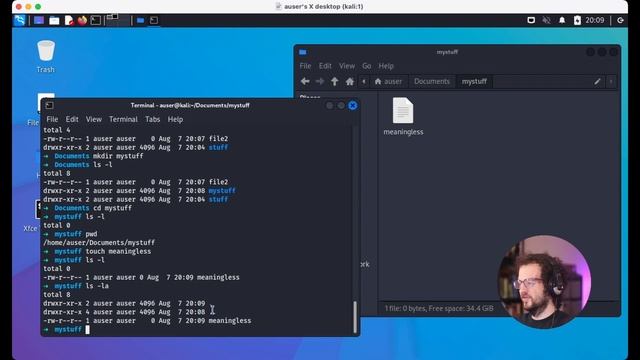640x360 pixels.
Task: Select the mystuff path bar button
Action: 474,81
